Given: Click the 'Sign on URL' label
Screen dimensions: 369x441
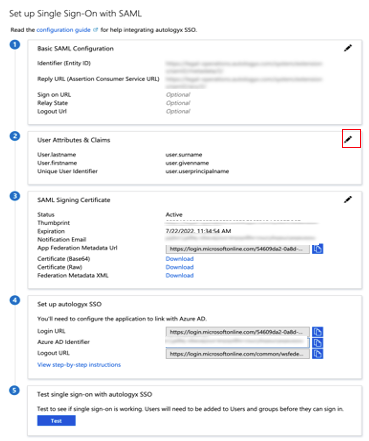Looking at the screenshot, I should tap(54, 95).
